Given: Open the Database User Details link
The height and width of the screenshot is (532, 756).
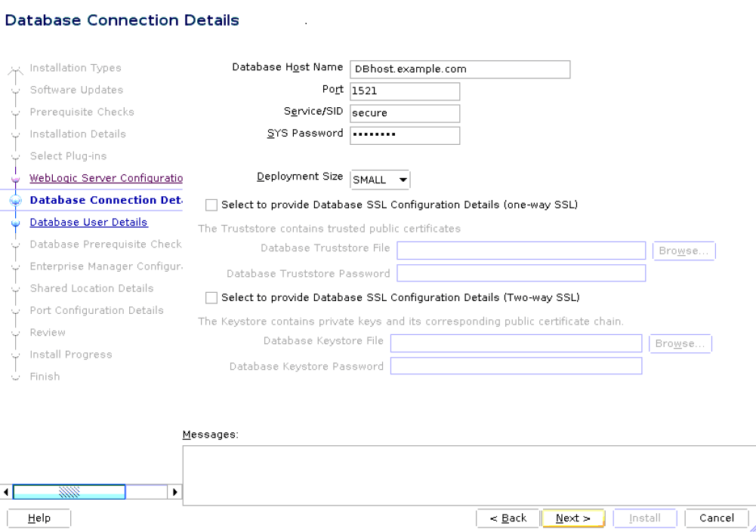Looking at the screenshot, I should [88, 222].
